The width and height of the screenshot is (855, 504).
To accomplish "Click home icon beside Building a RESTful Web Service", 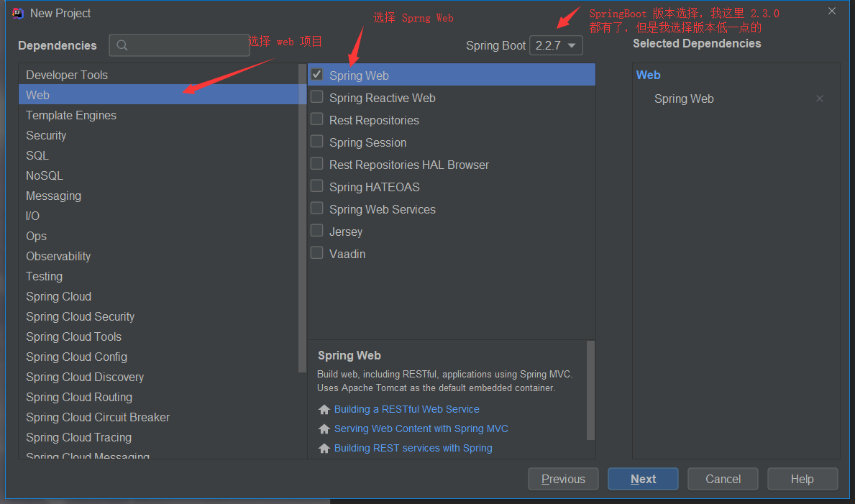I will (x=324, y=410).
